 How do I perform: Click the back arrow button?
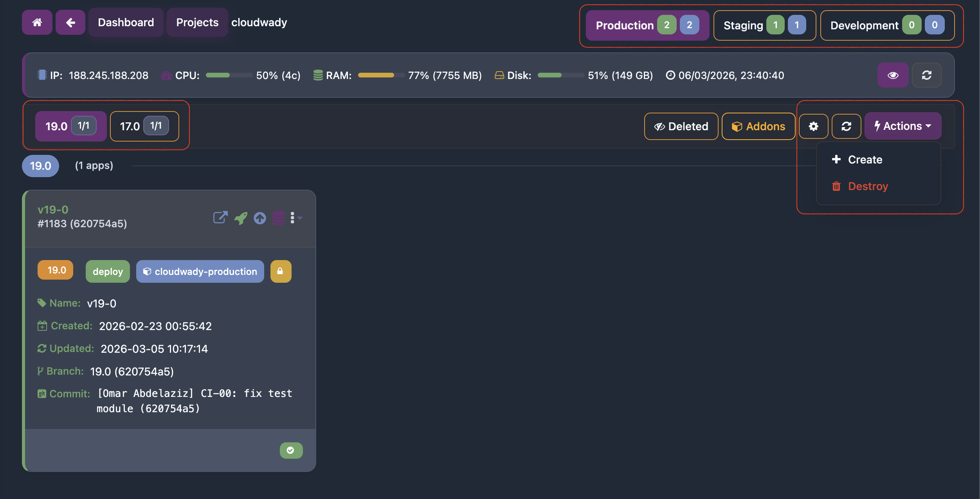(70, 23)
